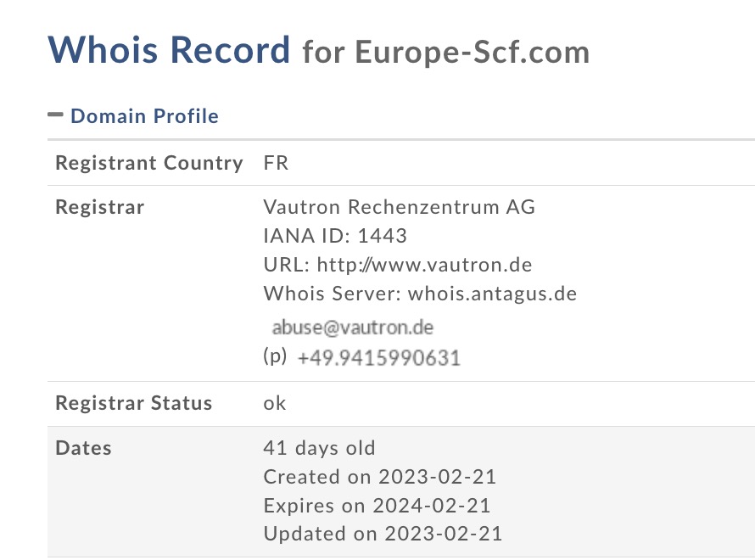Click the Expires on 2024-02-21 line

tap(377, 505)
